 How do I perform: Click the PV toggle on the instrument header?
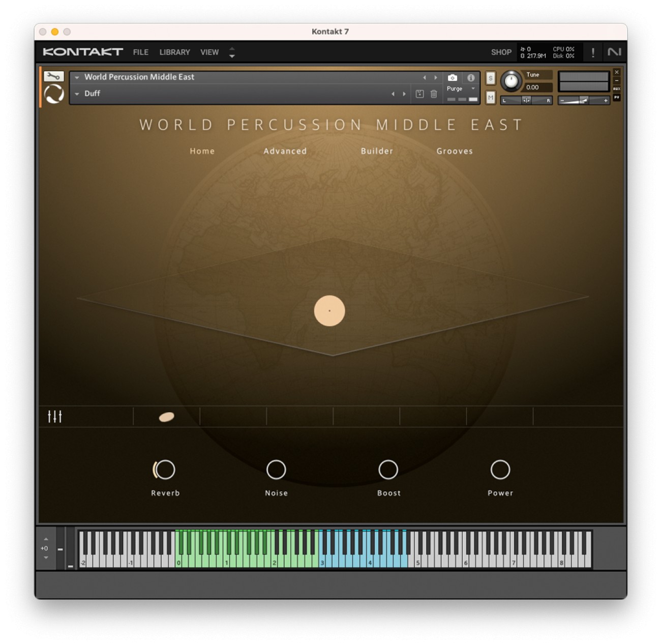(x=617, y=97)
